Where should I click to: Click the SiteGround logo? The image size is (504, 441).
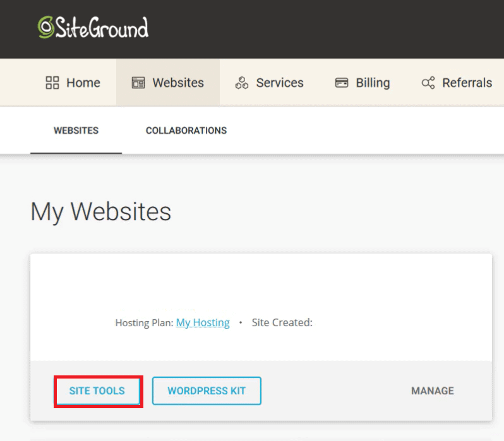point(93,28)
